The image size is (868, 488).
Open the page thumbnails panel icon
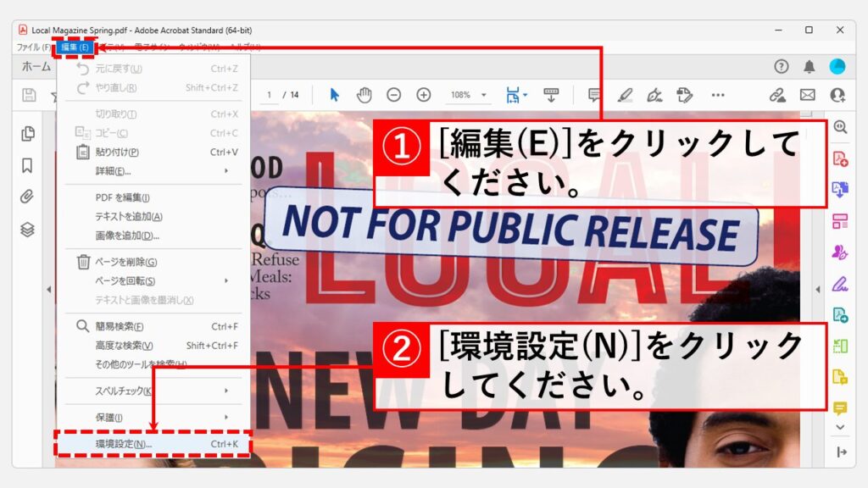[27, 133]
